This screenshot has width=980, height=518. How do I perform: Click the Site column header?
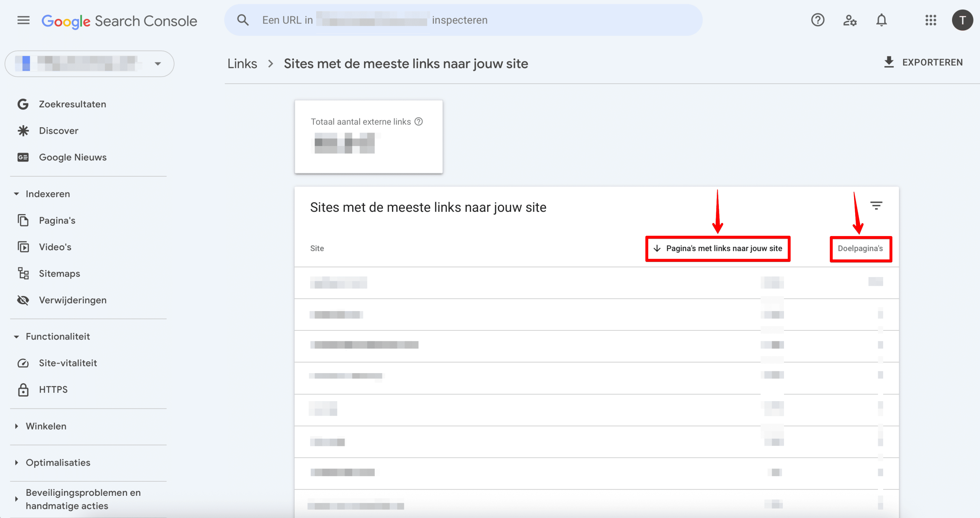tap(317, 248)
